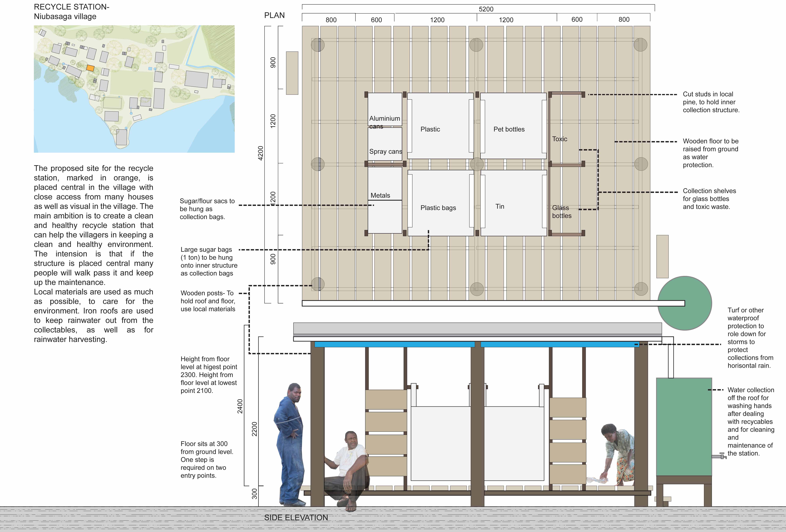This screenshot has width=786, height=532.
Task: Click the Toxic shelf label
Action: pos(559,139)
